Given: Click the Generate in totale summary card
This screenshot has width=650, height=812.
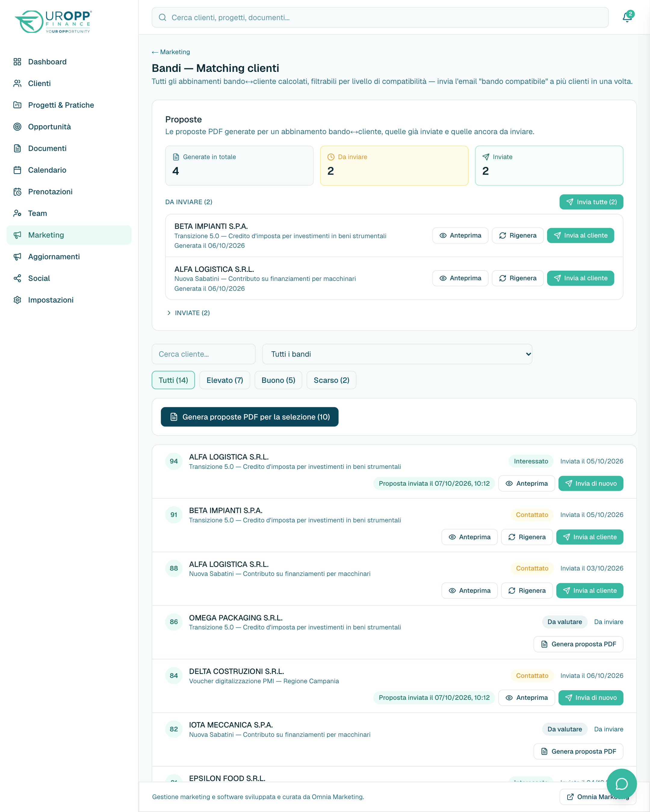Looking at the screenshot, I should (239, 166).
